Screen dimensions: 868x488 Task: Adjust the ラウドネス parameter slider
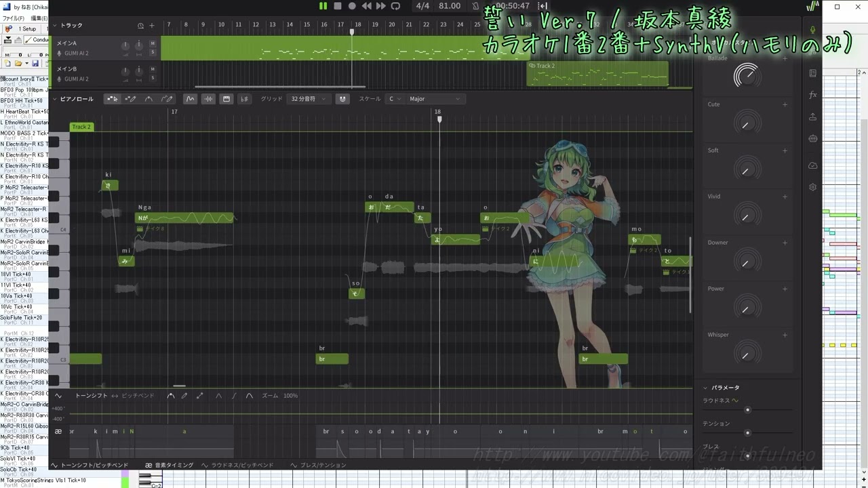(748, 409)
